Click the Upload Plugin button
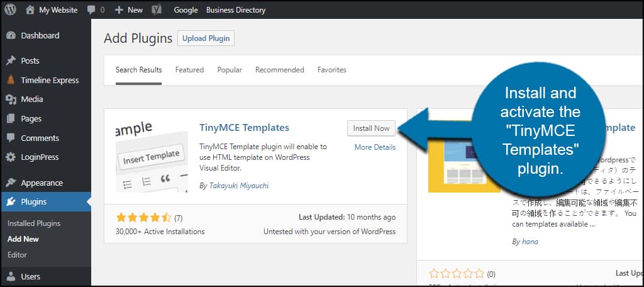 206,38
